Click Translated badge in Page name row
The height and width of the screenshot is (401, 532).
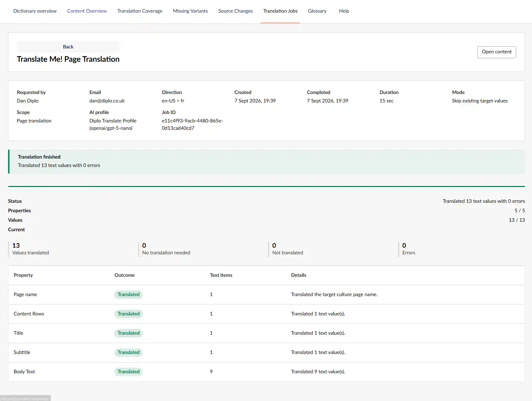point(128,295)
